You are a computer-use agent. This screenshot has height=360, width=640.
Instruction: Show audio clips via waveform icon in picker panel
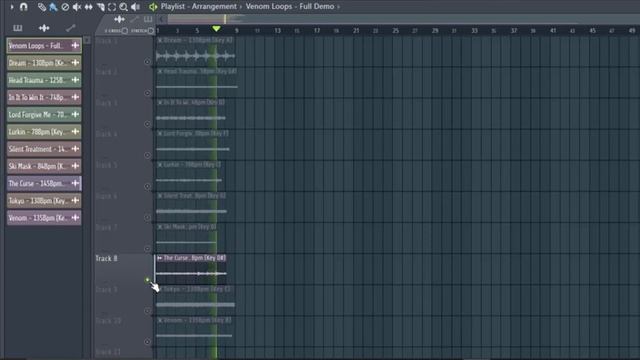tap(44, 28)
